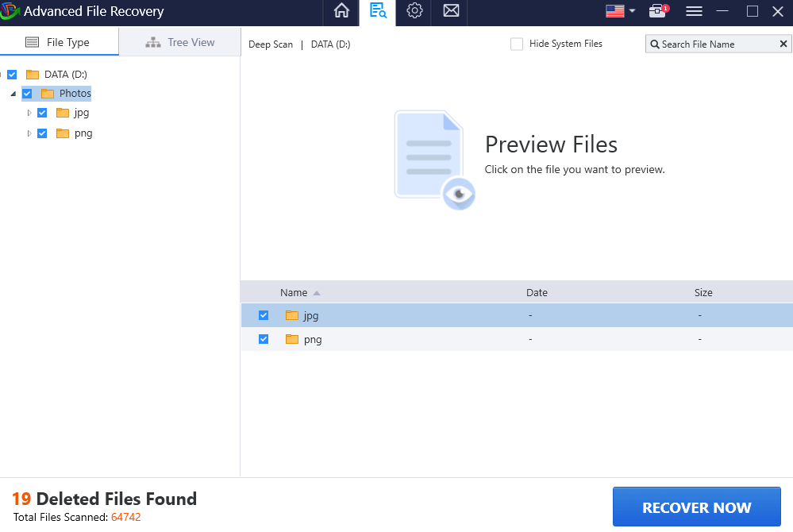Go to the Home screen icon
The width and height of the screenshot is (793, 532).
[x=341, y=10]
